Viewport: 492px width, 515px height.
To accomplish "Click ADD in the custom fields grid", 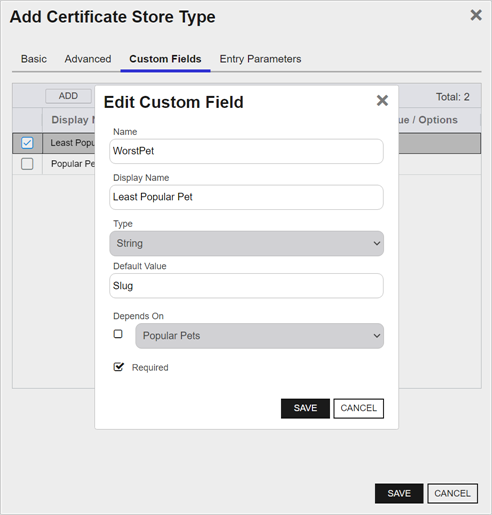I will tap(68, 96).
